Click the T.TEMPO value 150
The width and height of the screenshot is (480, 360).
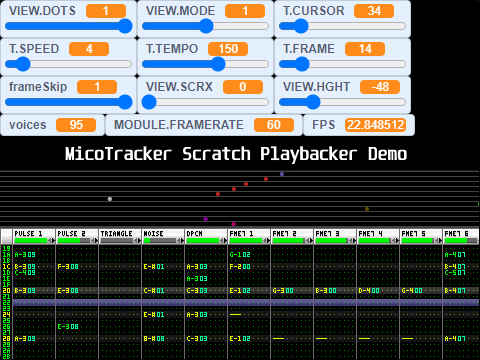(228, 49)
